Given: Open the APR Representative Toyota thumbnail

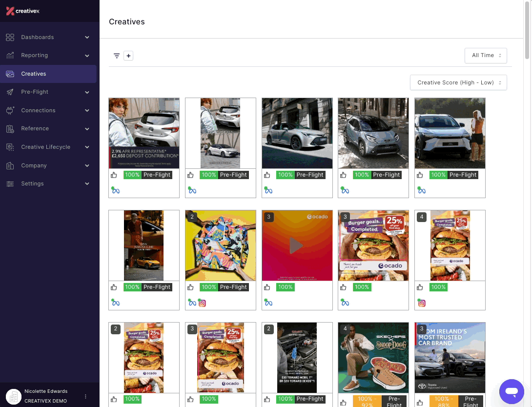Looking at the screenshot, I should pyautogui.click(x=144, y=133).
